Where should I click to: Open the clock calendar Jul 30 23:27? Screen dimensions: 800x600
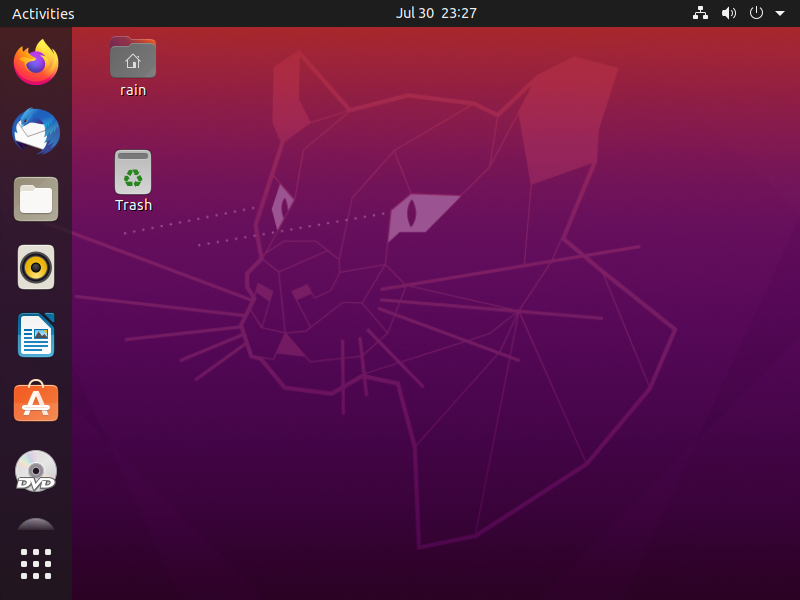pyautogui.click(x=436, y=13)
